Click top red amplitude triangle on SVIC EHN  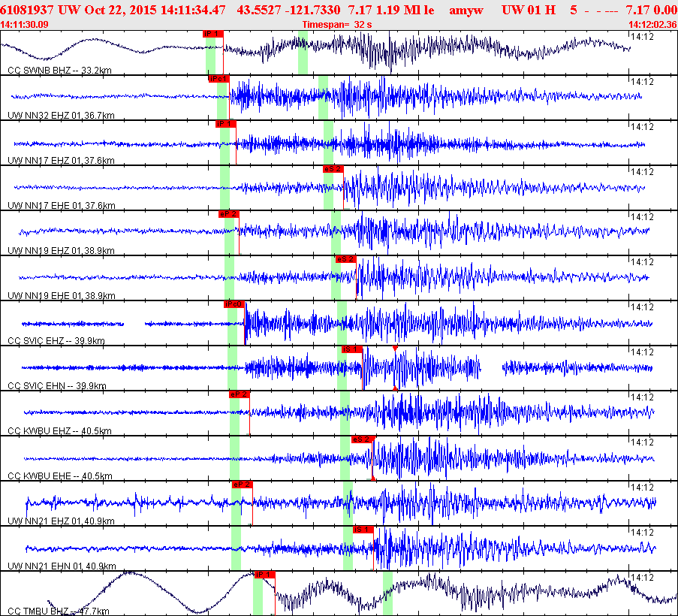coord(395,349)
